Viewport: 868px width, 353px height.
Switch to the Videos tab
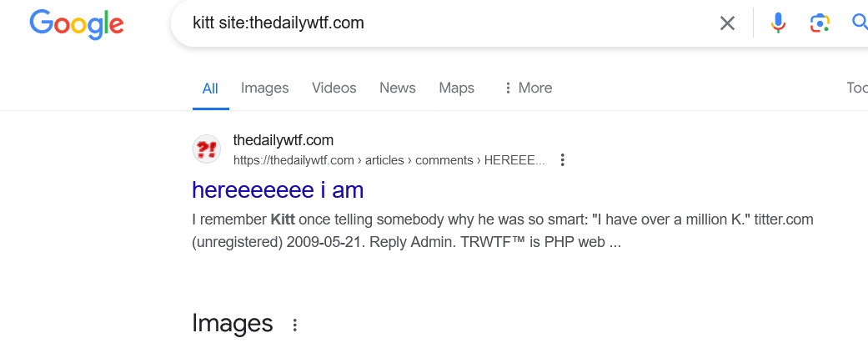(x=334, y=88)
